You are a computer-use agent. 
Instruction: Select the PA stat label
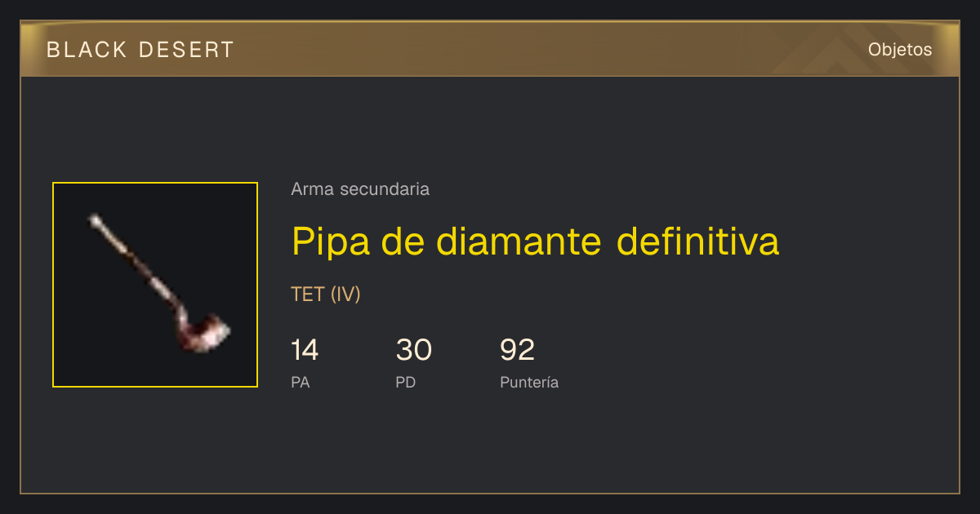(301, 382)
